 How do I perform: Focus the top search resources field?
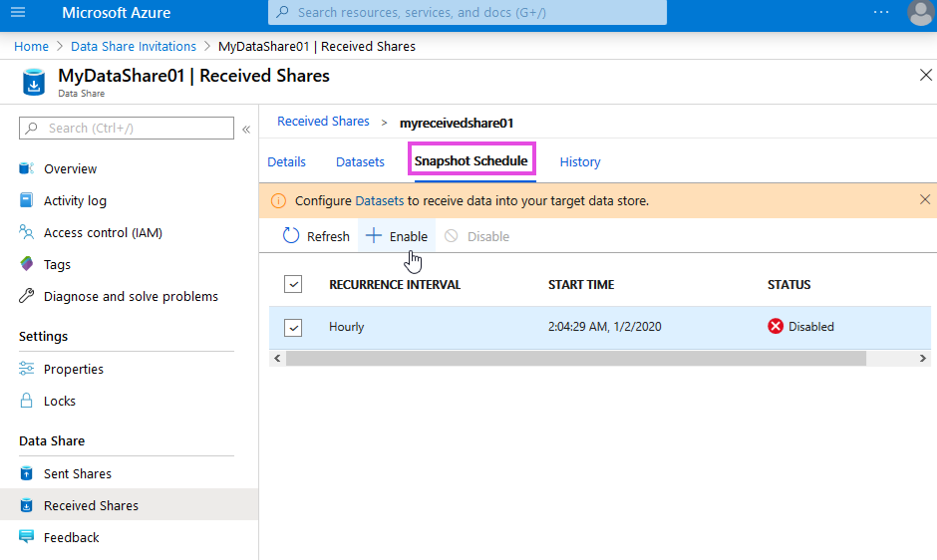point(468,12)
